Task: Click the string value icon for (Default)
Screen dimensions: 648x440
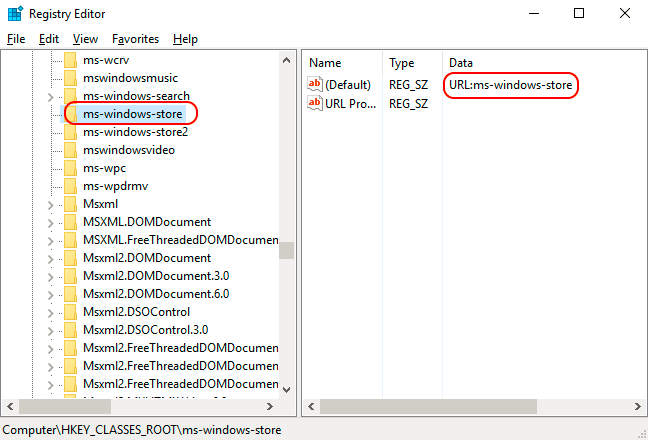Action: [314, 84]
